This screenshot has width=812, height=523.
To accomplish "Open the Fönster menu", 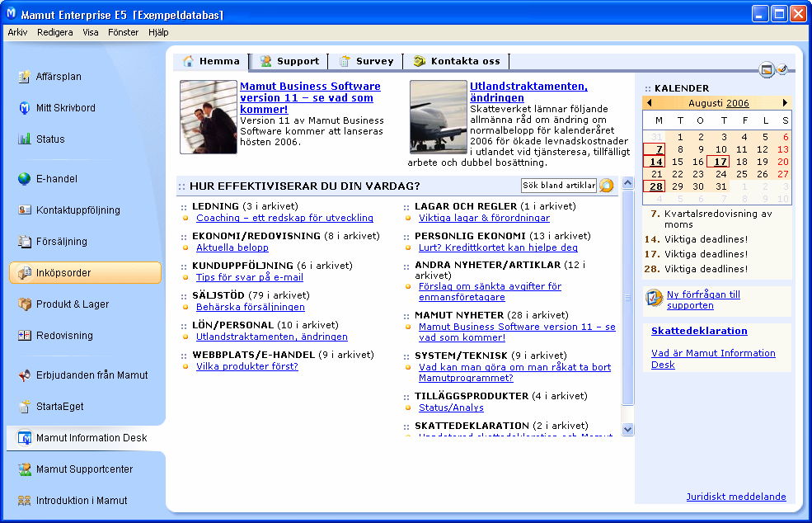I will pyautogui.click(x=124, y=32).
